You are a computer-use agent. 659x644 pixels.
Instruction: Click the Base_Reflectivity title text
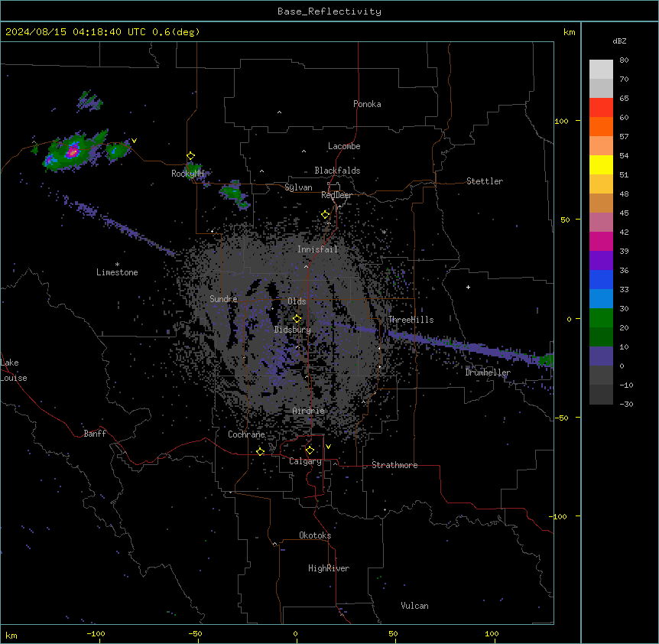pyautogui.click(x=329, y=11)
